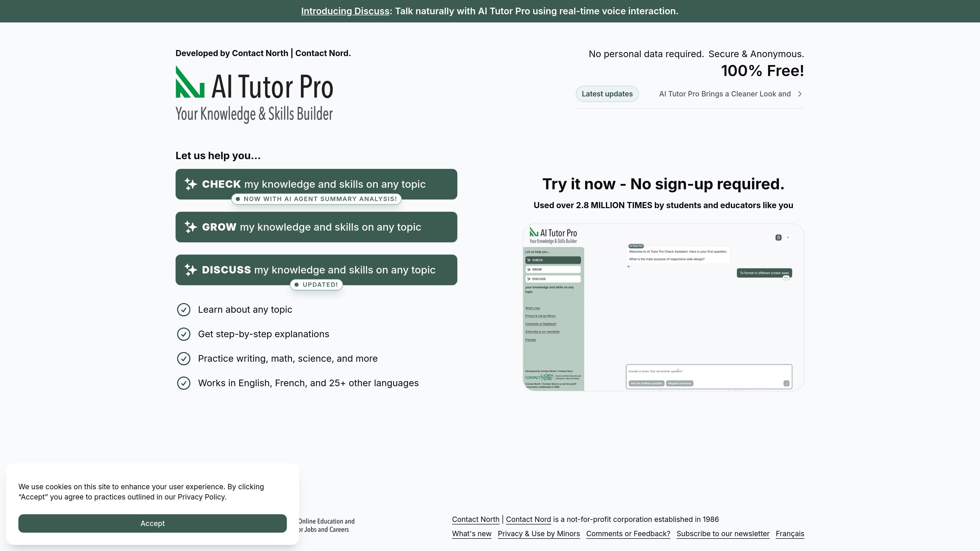Screen dimensions: 980x551
Task: Click the checkmark icon beside "Works in English, French"
Action: tap(184, 383)
